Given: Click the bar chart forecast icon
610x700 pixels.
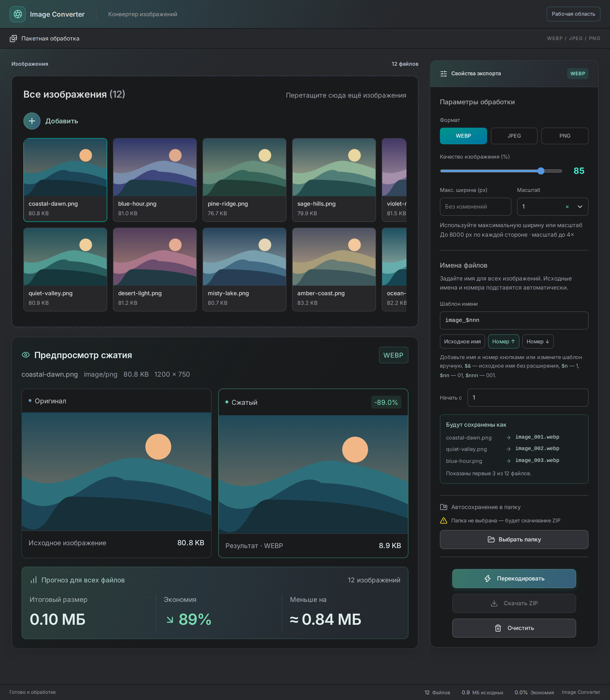Looking at the screenshot, I should tap(33, 580).
